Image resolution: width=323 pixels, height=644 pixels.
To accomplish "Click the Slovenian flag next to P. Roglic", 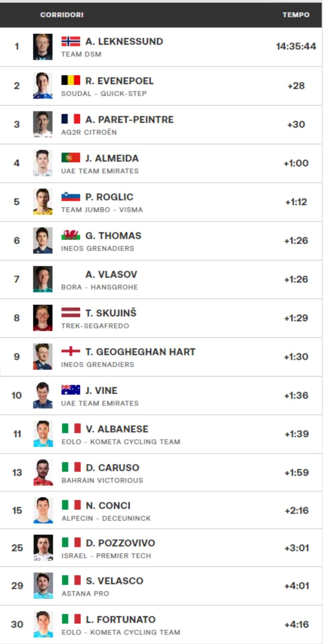I will (71, 197).
